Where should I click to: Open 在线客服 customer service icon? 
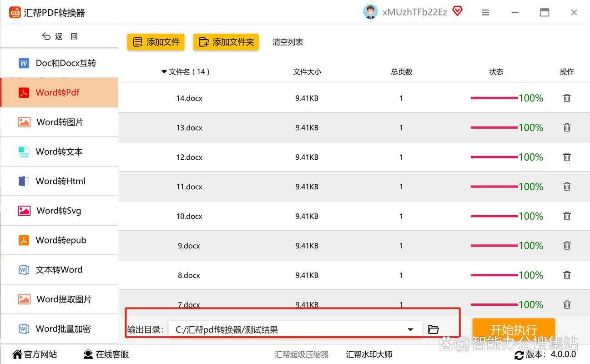[x=86, y=354]
